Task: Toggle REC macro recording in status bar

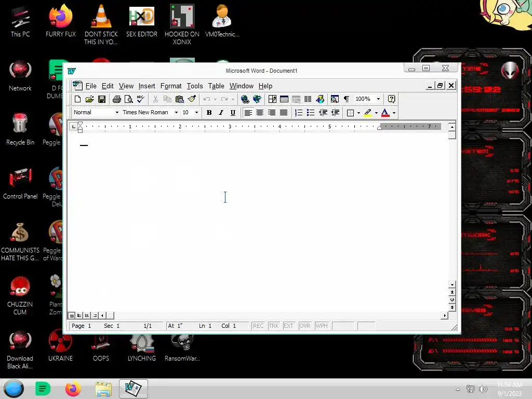Action: (258, 326)
